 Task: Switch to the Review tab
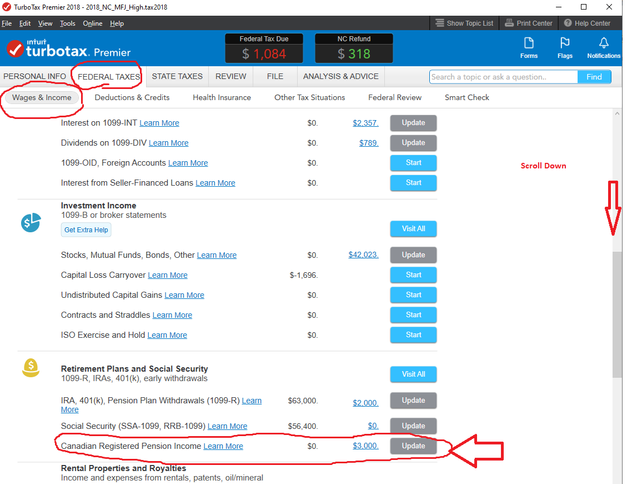[231, 76]
